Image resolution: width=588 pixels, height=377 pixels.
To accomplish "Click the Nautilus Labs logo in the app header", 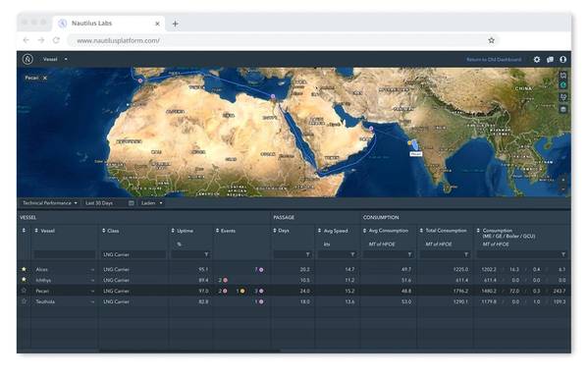I will [x=27, y=59].
